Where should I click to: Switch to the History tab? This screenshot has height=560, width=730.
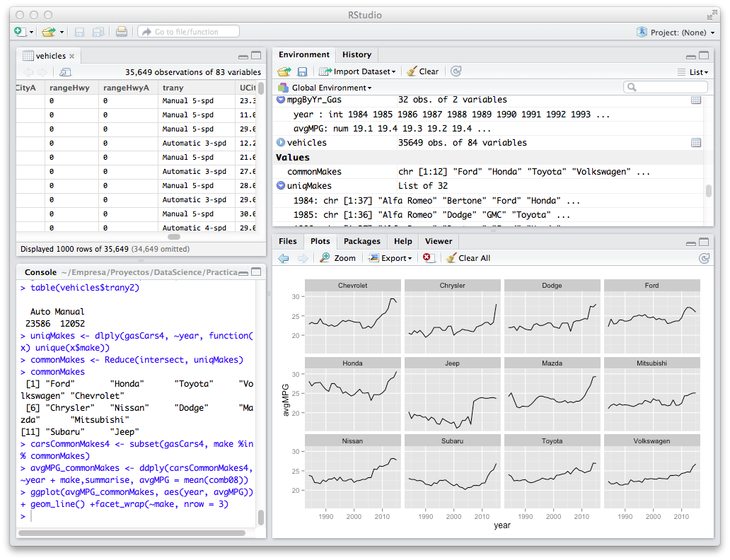click(357, 54)
